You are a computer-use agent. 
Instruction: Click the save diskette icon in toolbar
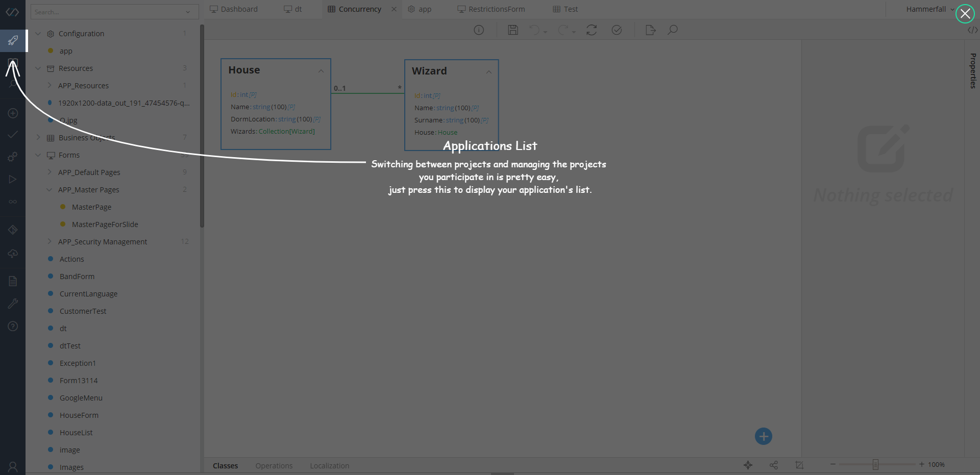click(x=513, y=30)
